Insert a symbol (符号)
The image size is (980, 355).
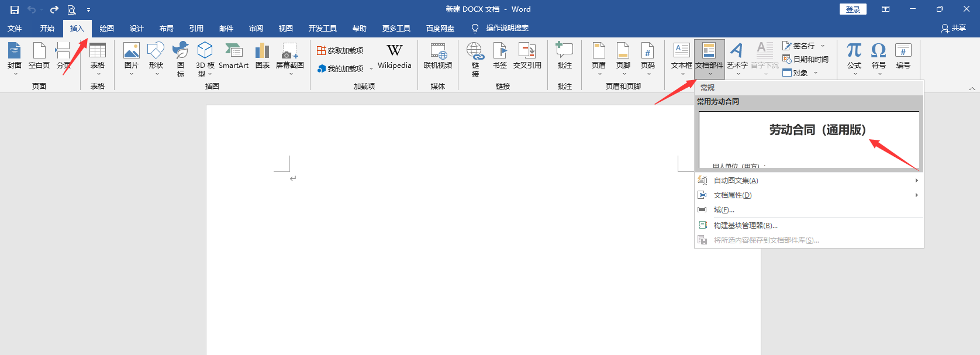(879, 58)
